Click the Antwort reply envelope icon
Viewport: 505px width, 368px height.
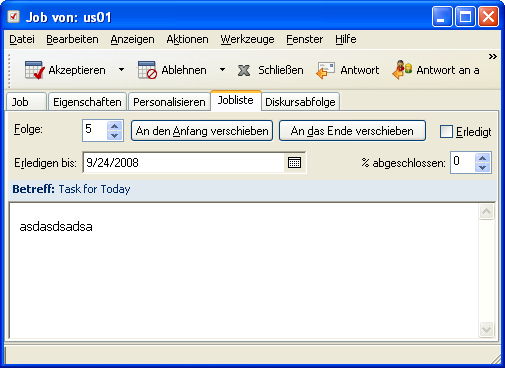point(325,70)
